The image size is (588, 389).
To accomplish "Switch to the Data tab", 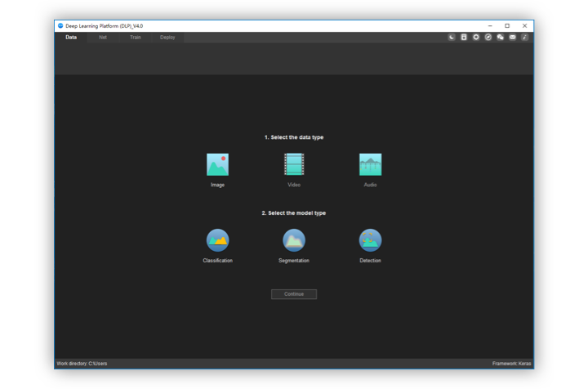I will coord(71,37).
